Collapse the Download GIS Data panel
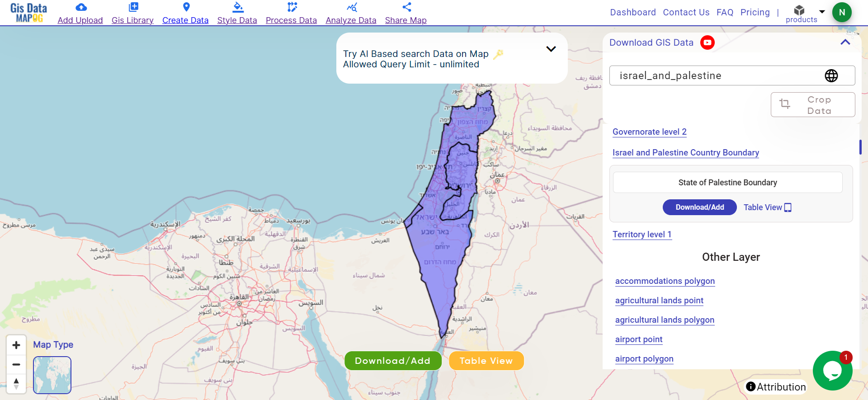868x400 pixels. pyautogui.click(x=845, y=42)
